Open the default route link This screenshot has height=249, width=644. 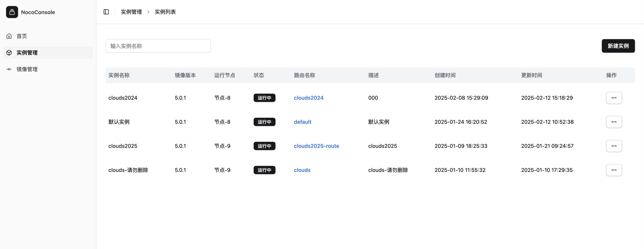[x=302, y=122]
